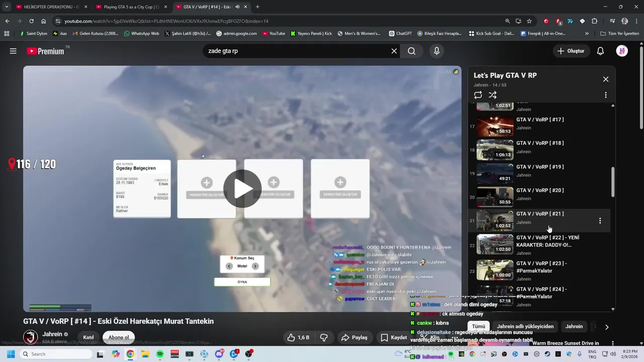Open the Yayıncı Paneli | Kick bookmark
The image size is (644, 362).
pyautogui.click(x=311, y=34)
